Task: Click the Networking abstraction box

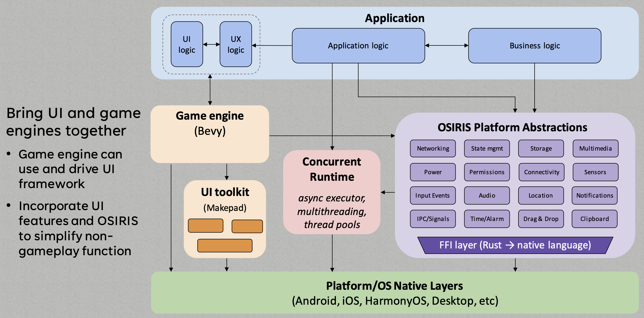Action: (433, 148)
